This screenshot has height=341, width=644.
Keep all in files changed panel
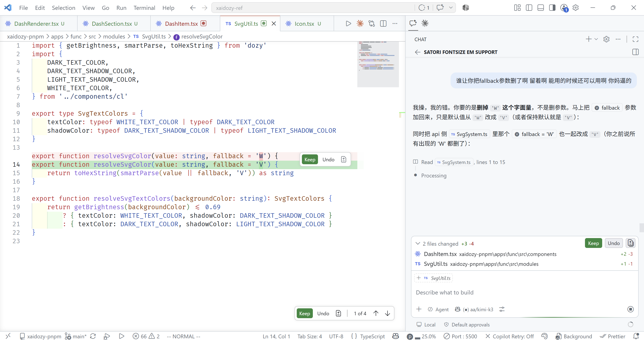[x=593, y=243]
